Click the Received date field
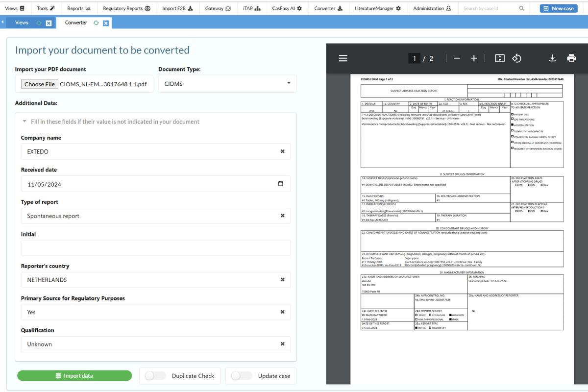Screen dimensions: 588x392 156,184
